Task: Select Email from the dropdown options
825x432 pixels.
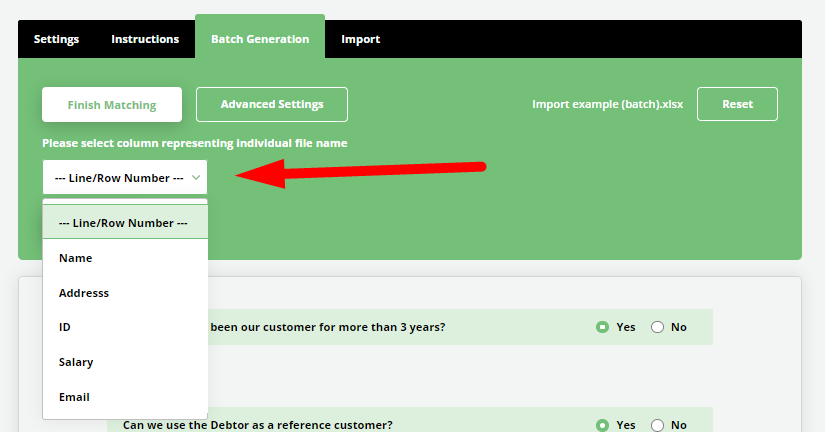Action: point(75,397)
